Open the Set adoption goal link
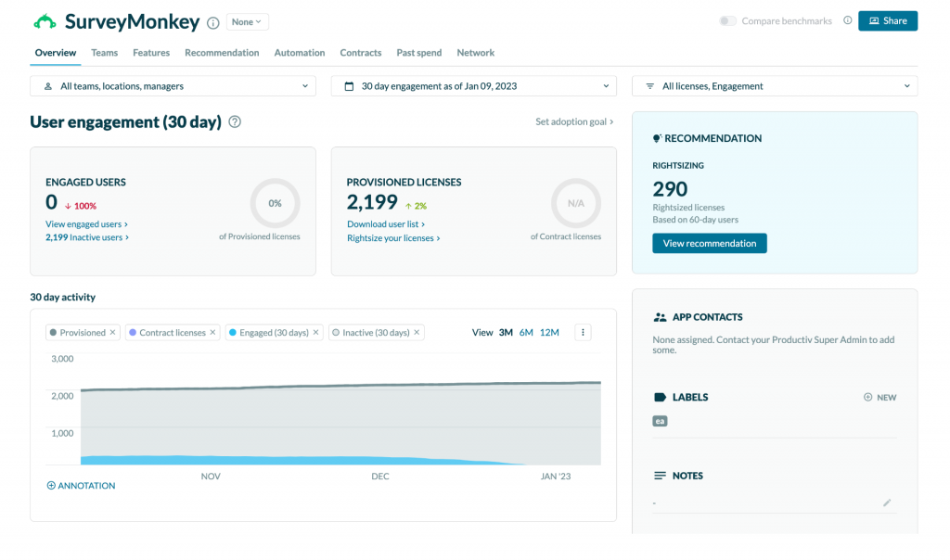The image size is (950, 560). 574,121
